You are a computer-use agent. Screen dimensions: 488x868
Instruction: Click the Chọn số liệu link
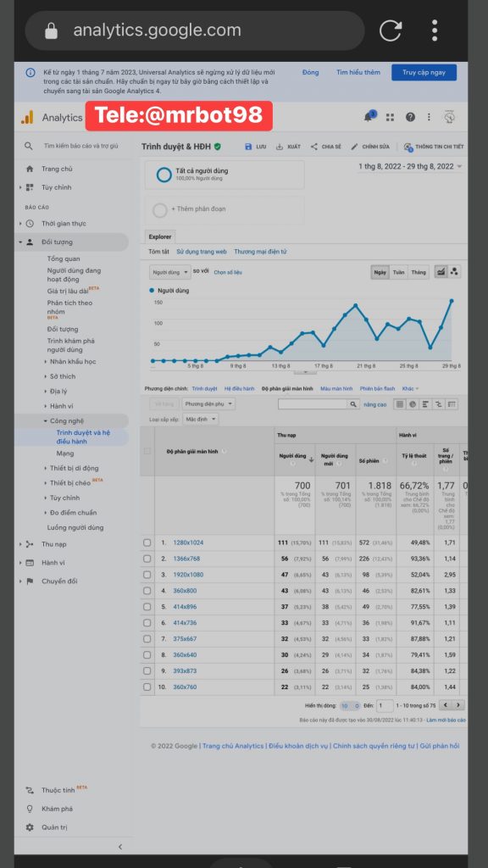point(227,272)
